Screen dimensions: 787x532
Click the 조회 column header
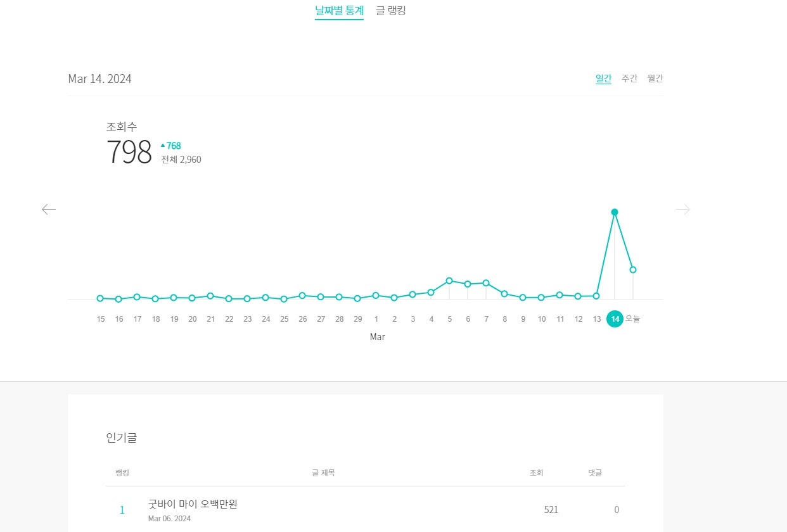[x=536, y=472]
